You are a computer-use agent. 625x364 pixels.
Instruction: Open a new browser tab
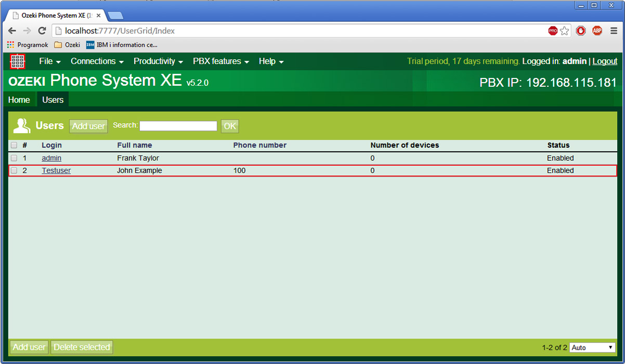tap(115, 16)
